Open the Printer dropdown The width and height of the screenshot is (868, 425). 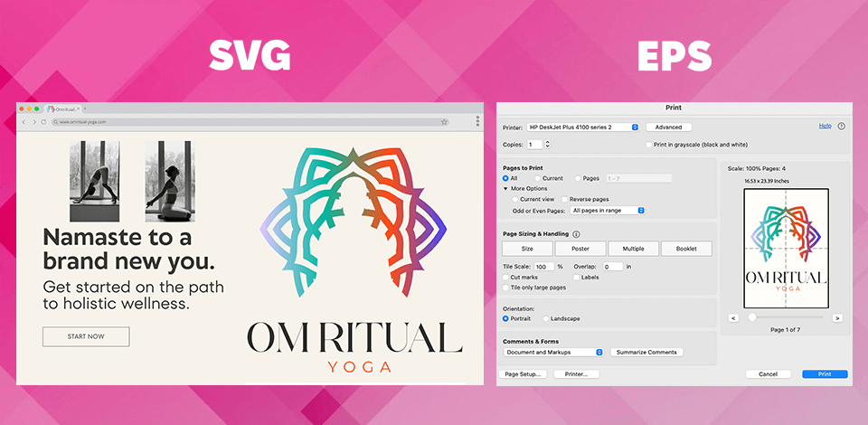pyautogui.click(x=582, y=127)
